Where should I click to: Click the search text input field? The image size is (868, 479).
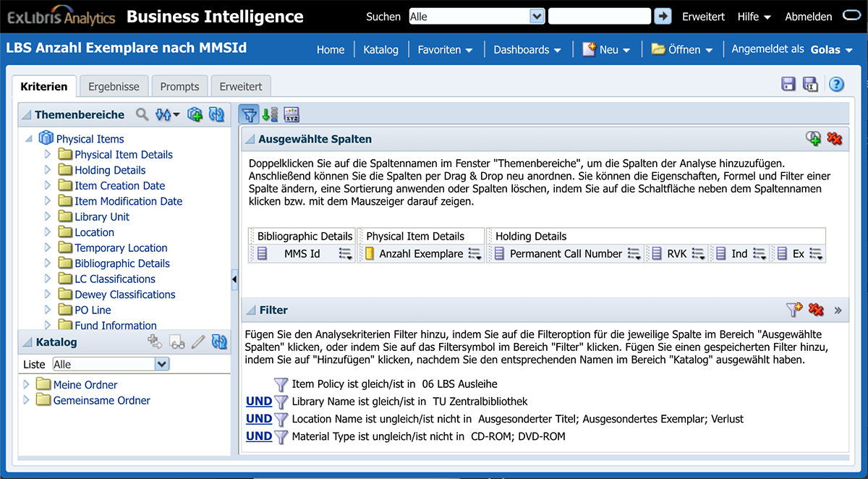600,16
